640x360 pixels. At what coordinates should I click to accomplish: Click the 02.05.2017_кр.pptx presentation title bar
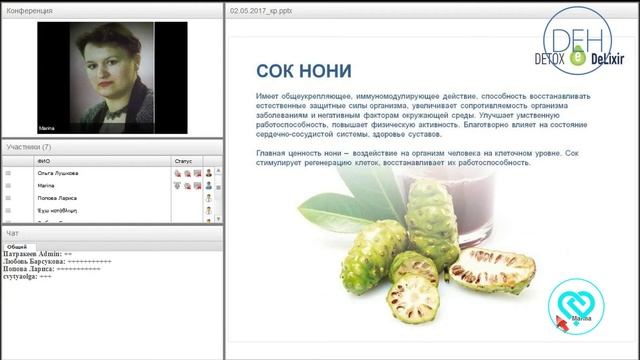click(x=432, y=11)
